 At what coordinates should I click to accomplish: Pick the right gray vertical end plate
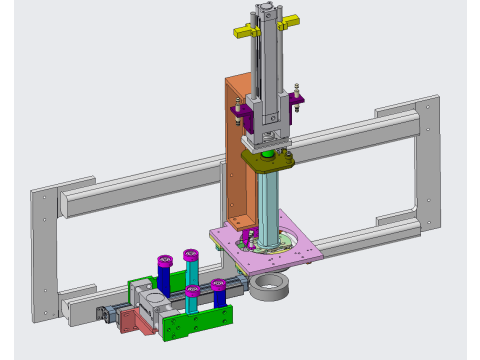pyautogui.click(x=428, y=163)
